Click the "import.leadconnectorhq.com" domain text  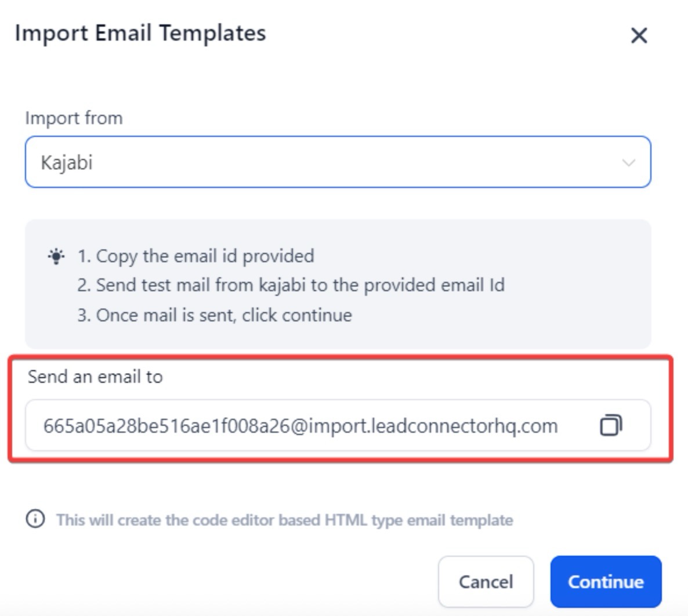point(433,426)
